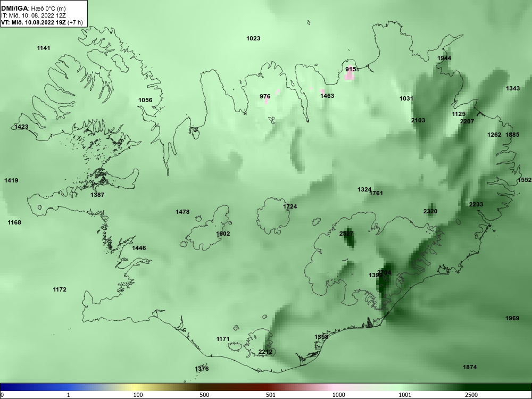Select the 2500 label on the colour scale
This screenshot has width=532, height=399.
pos(471,395)
